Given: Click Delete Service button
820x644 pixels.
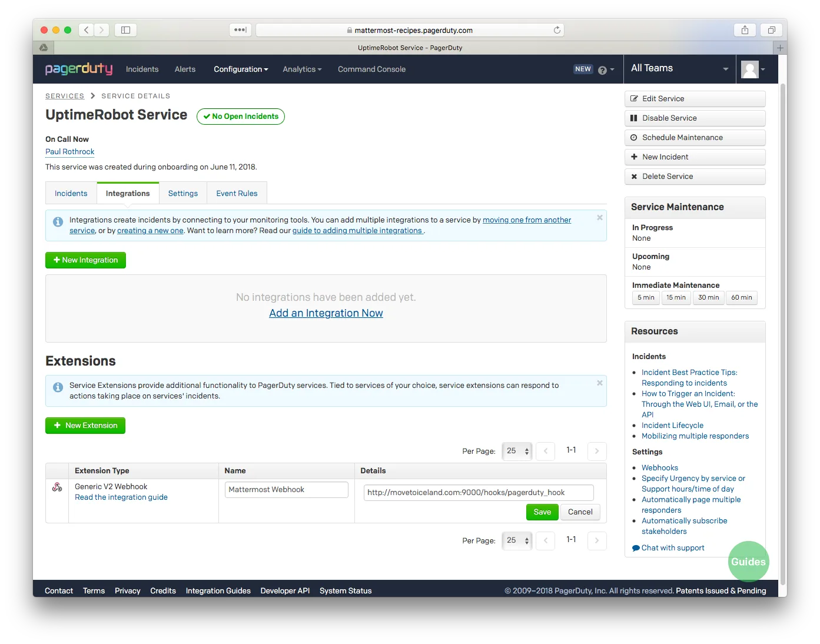Looking at the screenshot, I should tap(695, 177).
